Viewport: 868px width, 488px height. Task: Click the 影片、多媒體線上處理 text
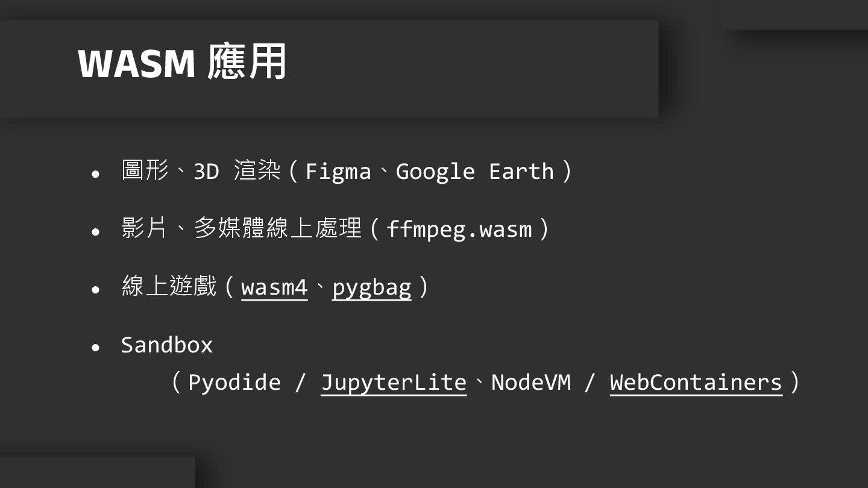point(242,229)
